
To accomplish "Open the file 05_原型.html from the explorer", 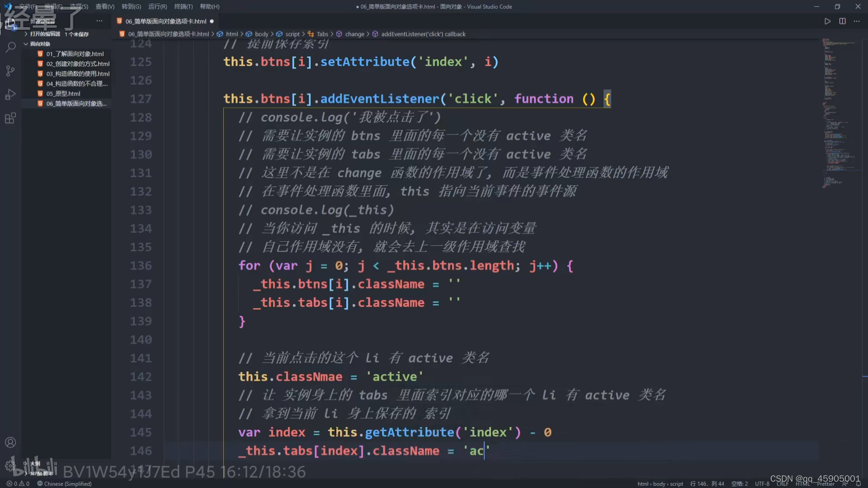I will (63, 93).
